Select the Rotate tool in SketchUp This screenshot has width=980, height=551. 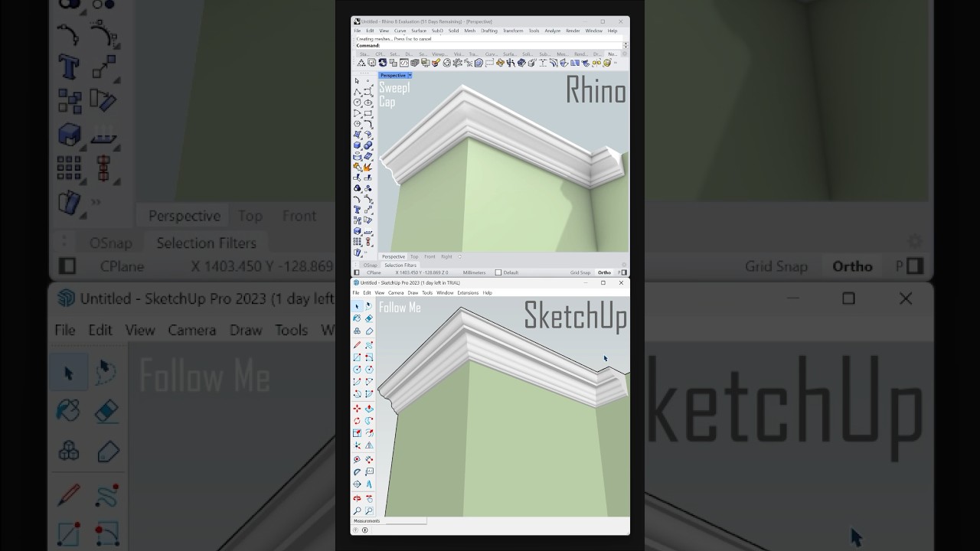point(357,420)
